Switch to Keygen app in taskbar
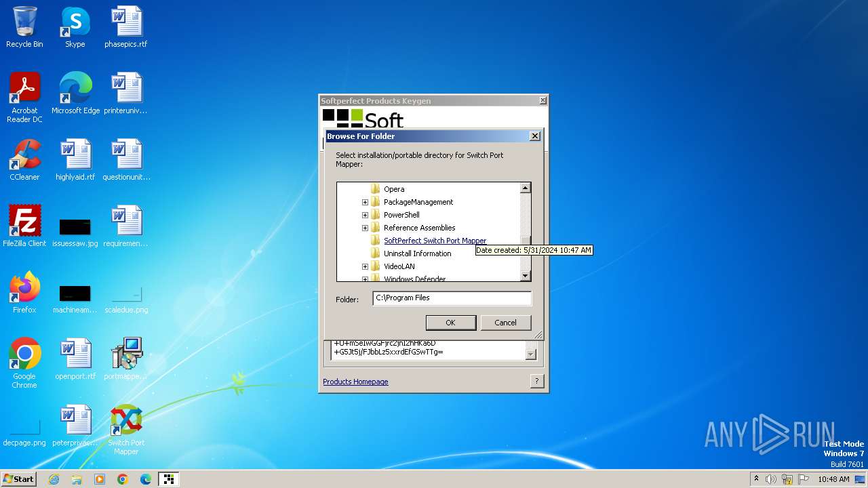The width and height of the screenshot is (868, 488). 168,479
